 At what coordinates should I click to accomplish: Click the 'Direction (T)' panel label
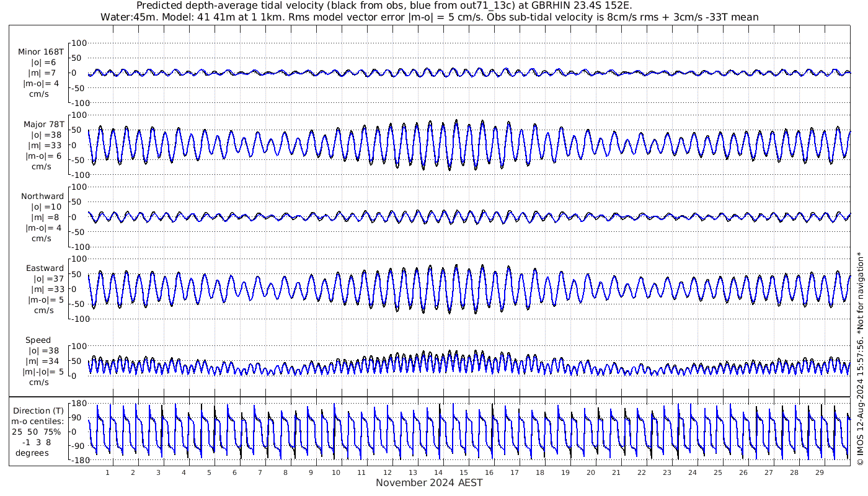[38, 410]
